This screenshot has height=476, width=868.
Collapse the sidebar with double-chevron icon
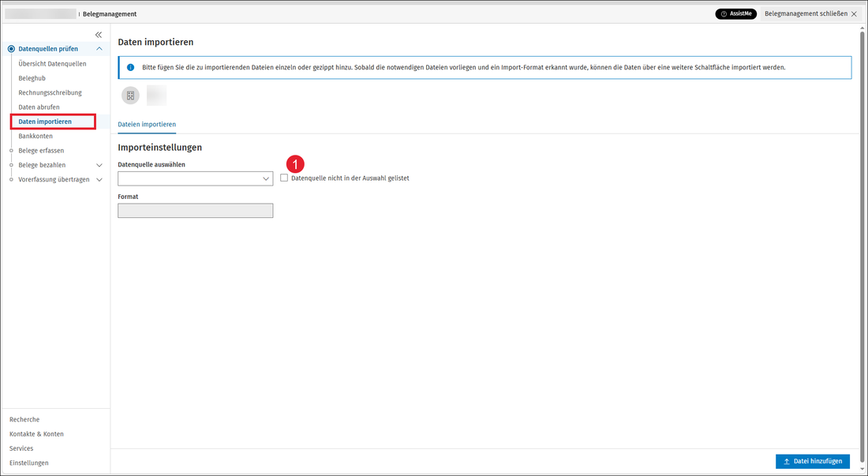pyautogui.click(x=99, y=34)
